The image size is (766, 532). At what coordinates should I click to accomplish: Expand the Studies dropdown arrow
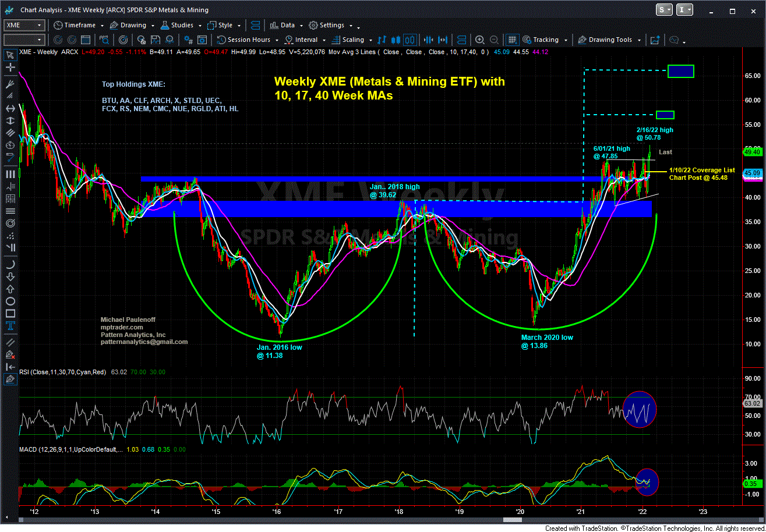pyautogui.click(x=200, y=26)
